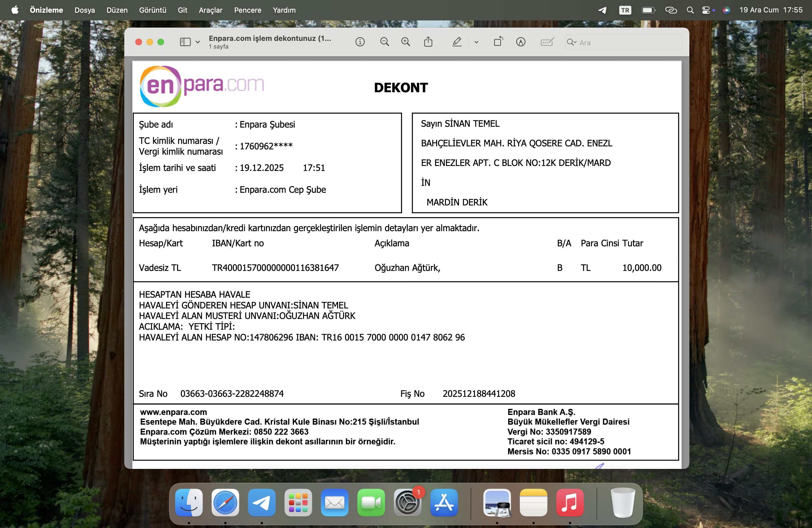This screenshot has height=528, width=812.
Task: Open Safari from the Dock
Action: [225, 502]
